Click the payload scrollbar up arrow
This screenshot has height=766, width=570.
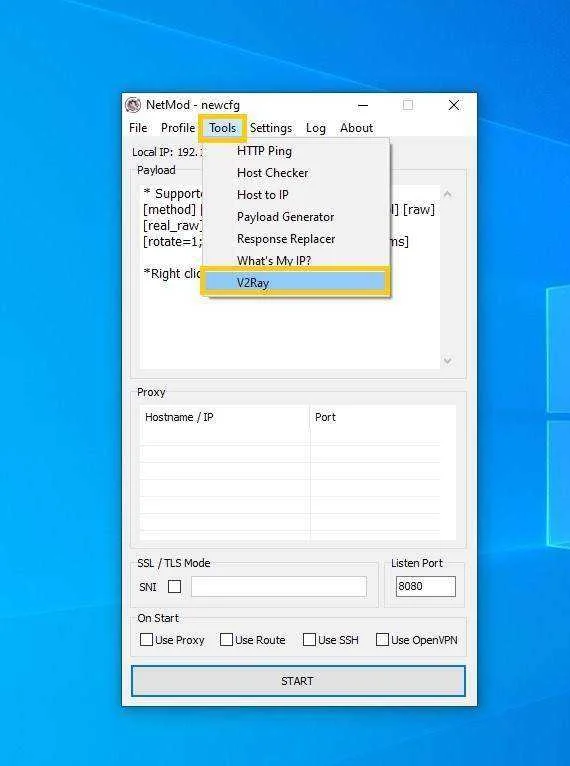(x=447, y=194)
